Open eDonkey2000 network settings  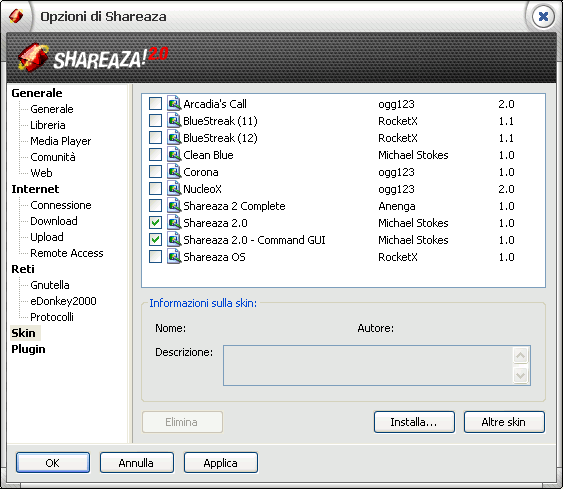click(x=63, y=301)
